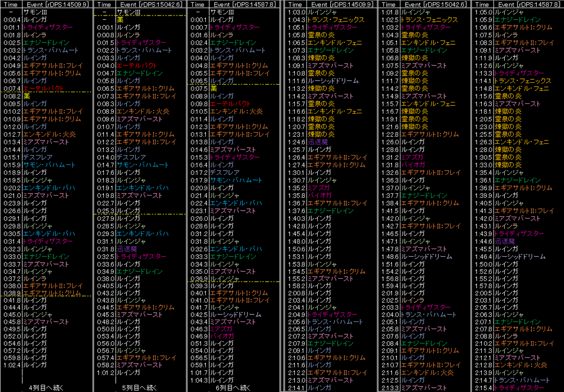Select エナジードレイン at 2:08.4

click(x=424, y=344)
